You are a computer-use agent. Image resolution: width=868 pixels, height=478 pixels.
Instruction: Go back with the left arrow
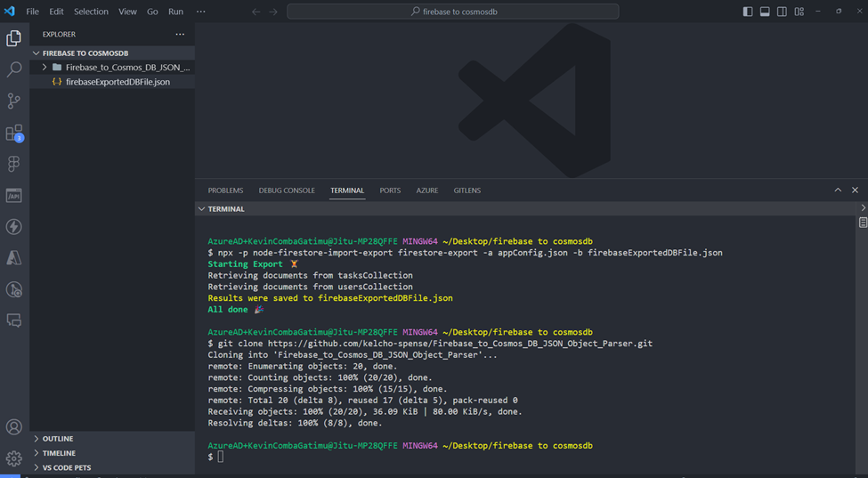click(256, 12)
